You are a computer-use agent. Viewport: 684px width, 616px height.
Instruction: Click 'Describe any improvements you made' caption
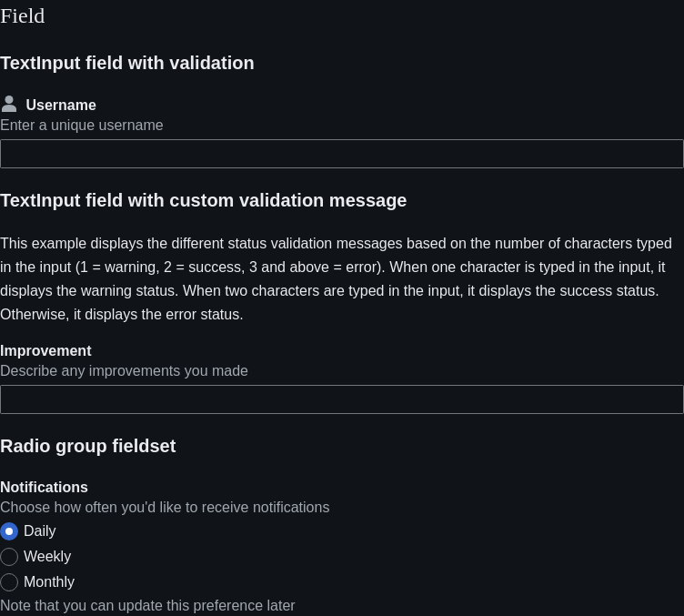pyautogui.click(x=124, y=371)
